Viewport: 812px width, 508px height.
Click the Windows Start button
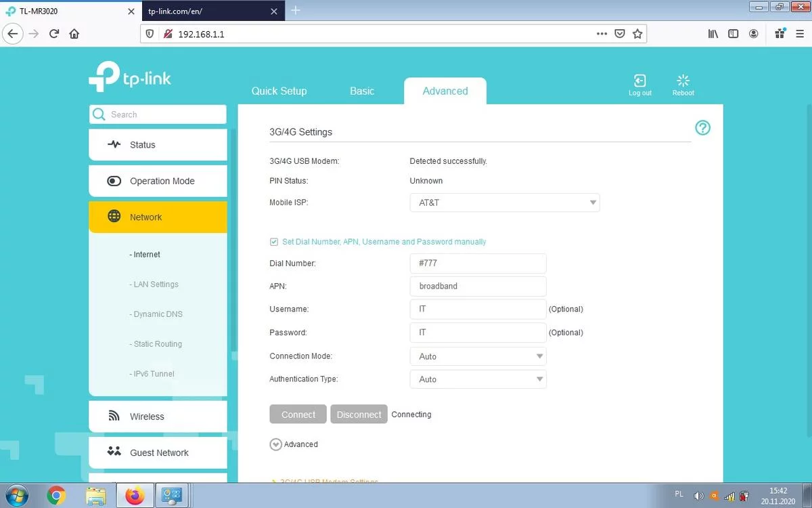(x=16, y=496)
